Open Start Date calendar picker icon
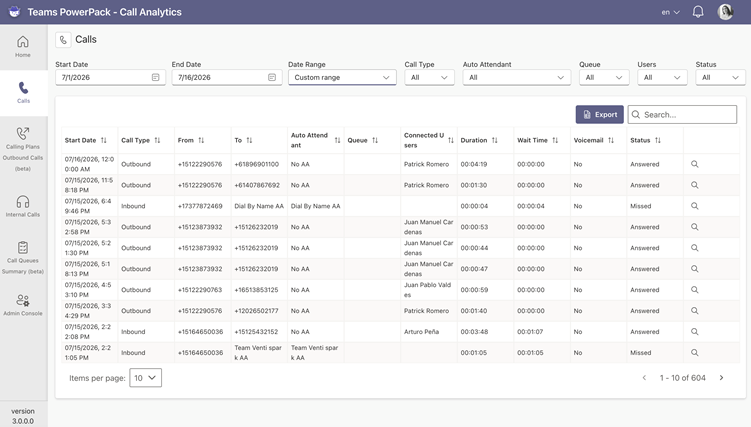The width and height of the screenshot is (751, 427). click(x=156, y=77)
